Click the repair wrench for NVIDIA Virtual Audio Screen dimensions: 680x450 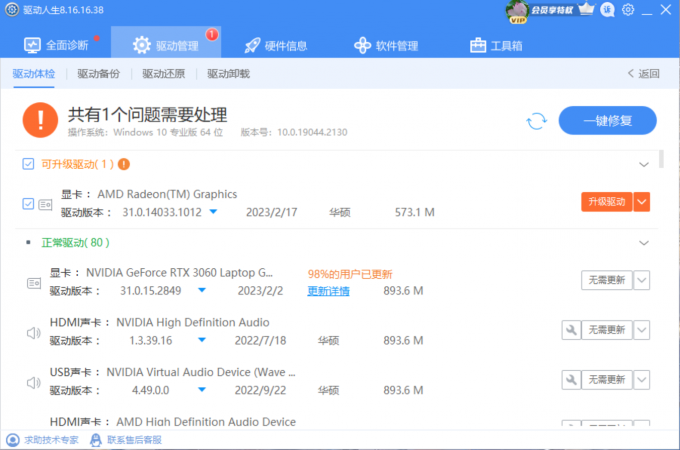click(x=571, y=380)
